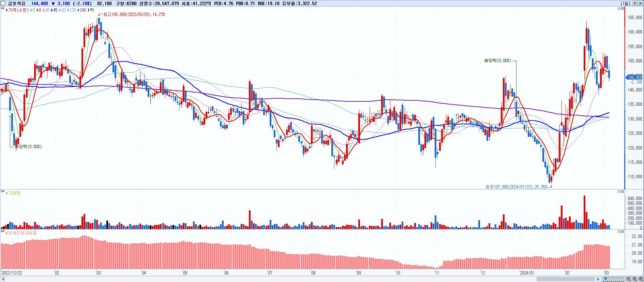The image size is (644, 282).
Task: Toggle the 20-day moving average legend
Action: point(46,10)
